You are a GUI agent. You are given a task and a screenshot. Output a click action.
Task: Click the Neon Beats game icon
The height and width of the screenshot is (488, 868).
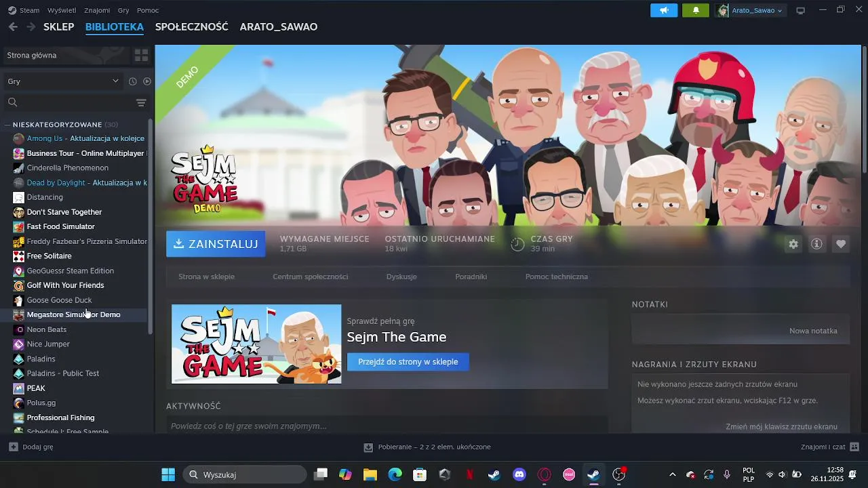click(x=19, y=329)
